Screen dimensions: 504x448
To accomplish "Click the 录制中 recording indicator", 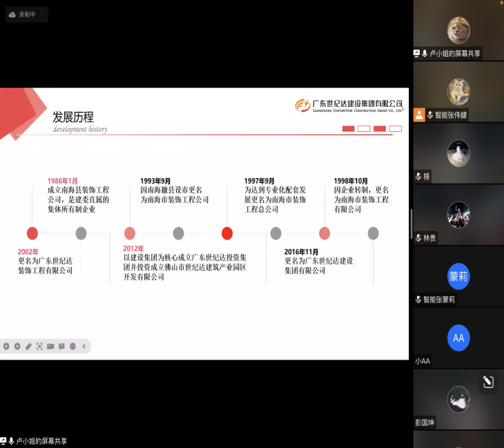I will [x=28, y=14].
